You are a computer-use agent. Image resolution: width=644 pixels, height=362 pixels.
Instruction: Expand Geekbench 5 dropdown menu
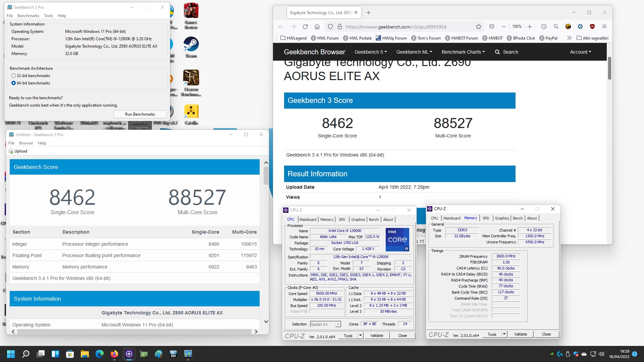pos(371,52)
